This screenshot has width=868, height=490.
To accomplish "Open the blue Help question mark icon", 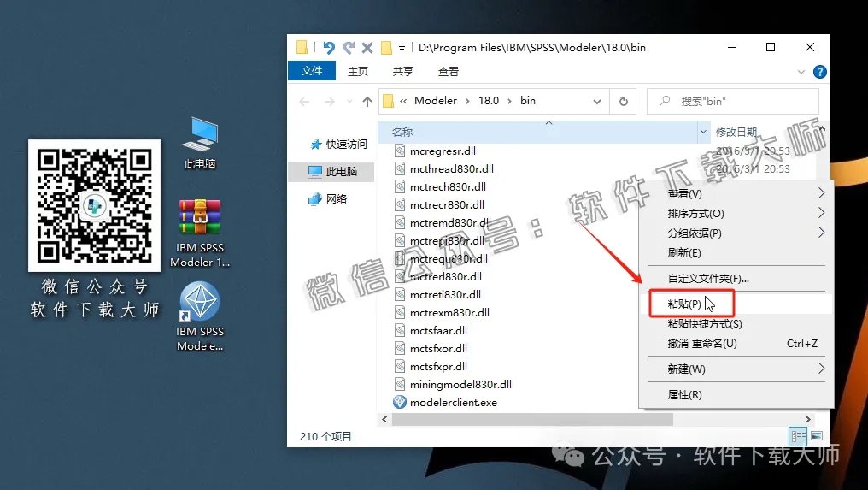I will pos(820,72).
